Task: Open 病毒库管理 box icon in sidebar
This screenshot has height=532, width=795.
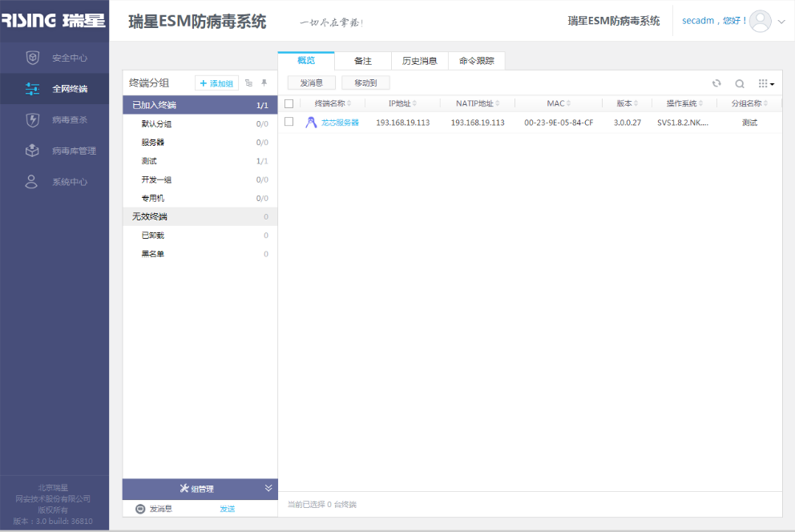Action: point(32,151)
